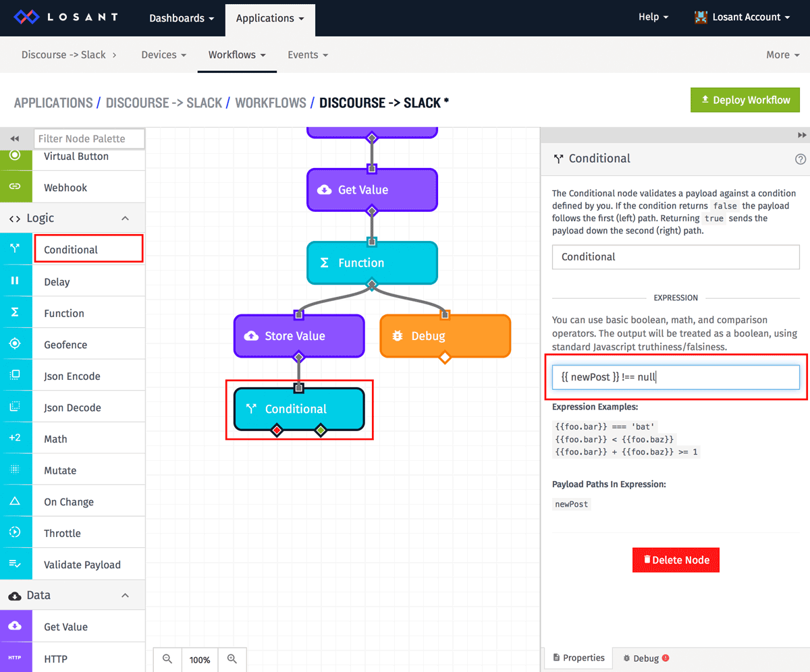The width and height of the screenshot is (810, 672).
Task: Click the Webhook palette link icon
Action: (x=16, y=187)
